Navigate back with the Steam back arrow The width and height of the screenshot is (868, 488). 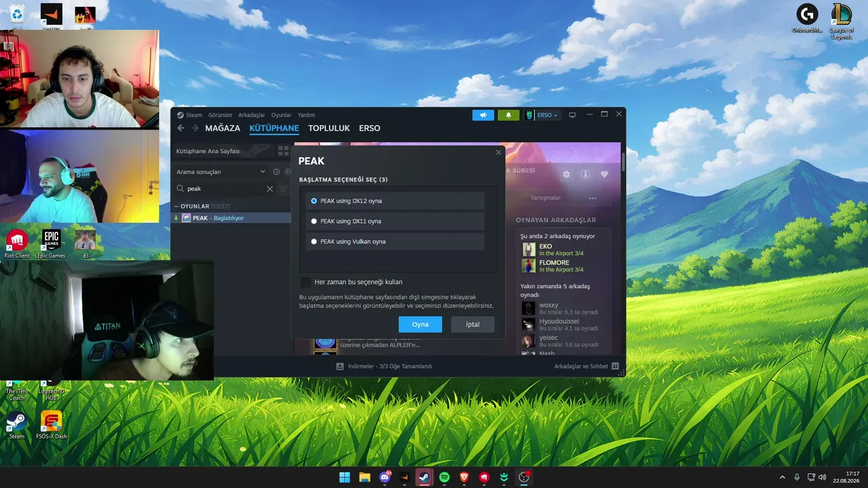180,128
